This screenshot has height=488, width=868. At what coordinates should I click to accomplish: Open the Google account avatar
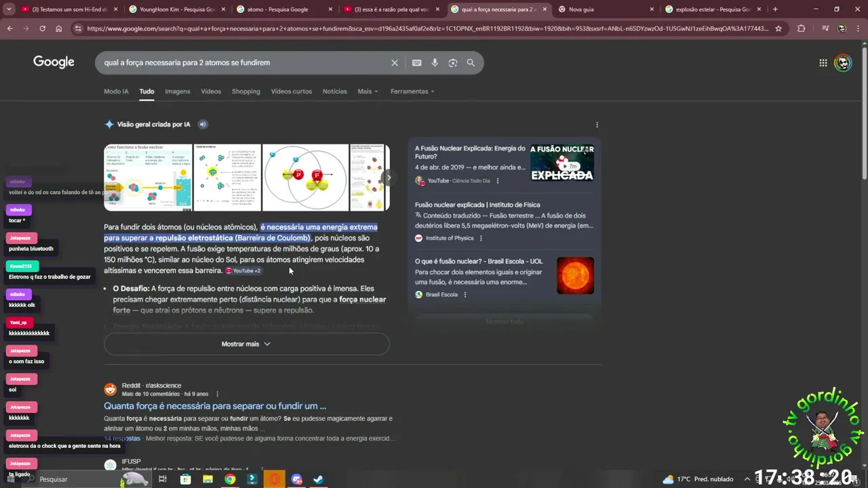click(x=843, y=62)
